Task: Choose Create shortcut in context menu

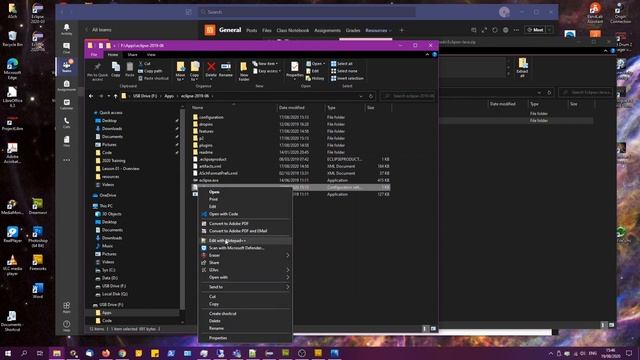Action: tap(245, 313)
